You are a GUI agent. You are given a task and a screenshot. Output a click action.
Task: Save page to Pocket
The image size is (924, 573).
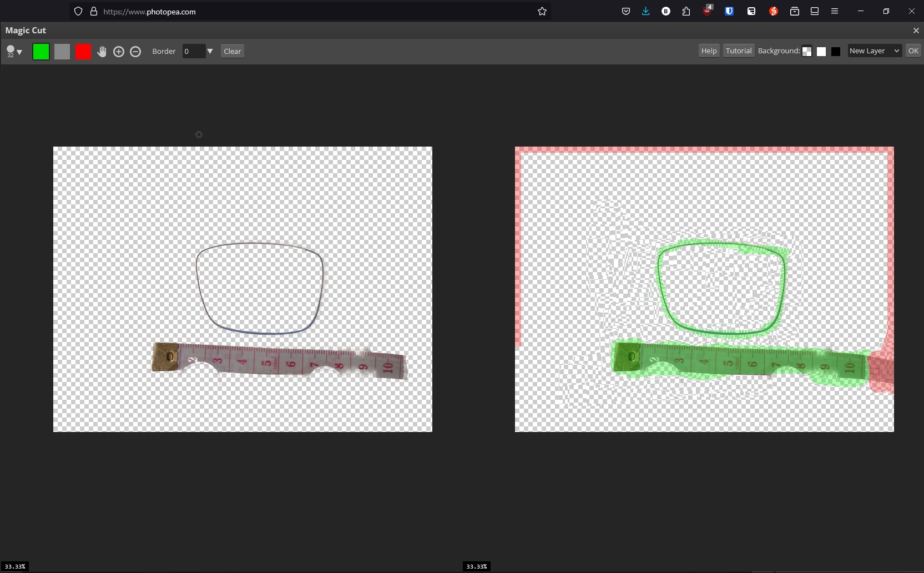626,11
